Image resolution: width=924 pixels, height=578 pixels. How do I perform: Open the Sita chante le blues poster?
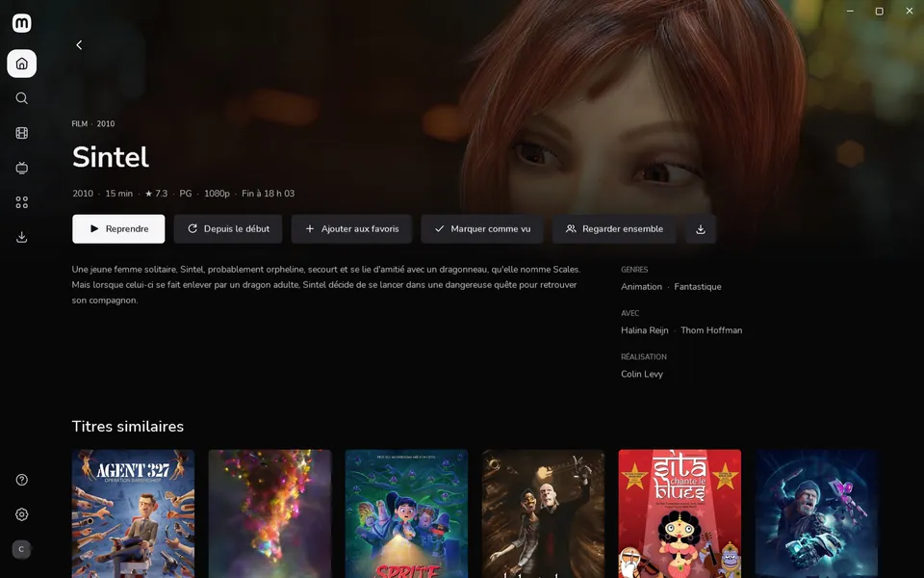tap(680, 513)
